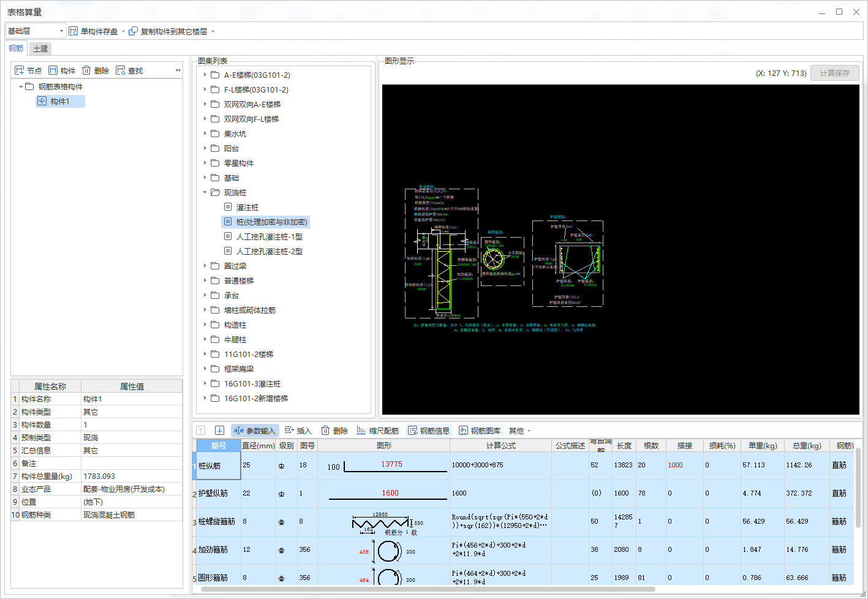Viewport: 868px width, 599px height.
Task: Open the 基础层 floor dropdown
Action: [36, 31]
